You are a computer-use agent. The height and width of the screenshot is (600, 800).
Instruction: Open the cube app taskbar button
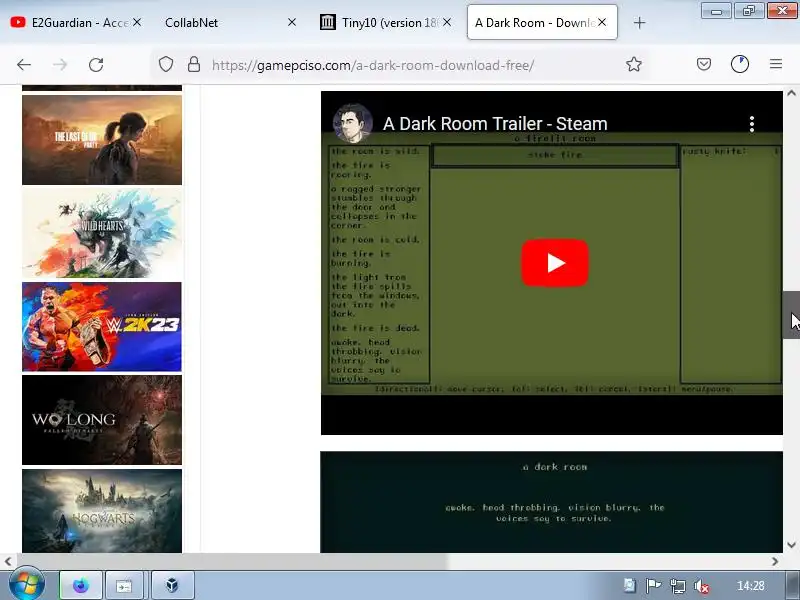click(172, 585)
